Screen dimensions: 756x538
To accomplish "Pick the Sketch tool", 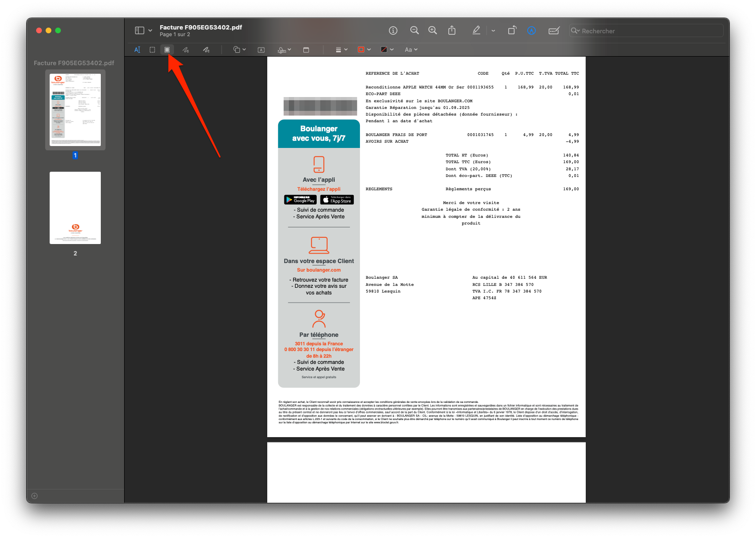I will point(186,49).
